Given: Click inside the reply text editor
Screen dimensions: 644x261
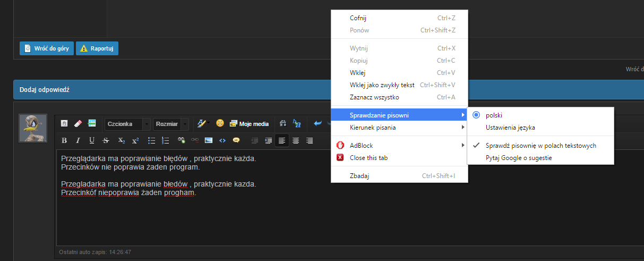Looking at the screenshot, I should click(x=350, y=197).
